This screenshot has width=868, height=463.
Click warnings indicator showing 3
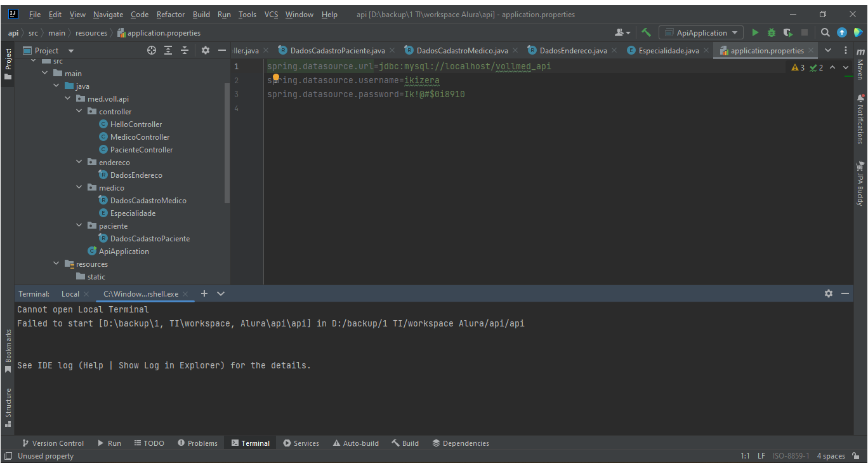(x=798, y=67)
